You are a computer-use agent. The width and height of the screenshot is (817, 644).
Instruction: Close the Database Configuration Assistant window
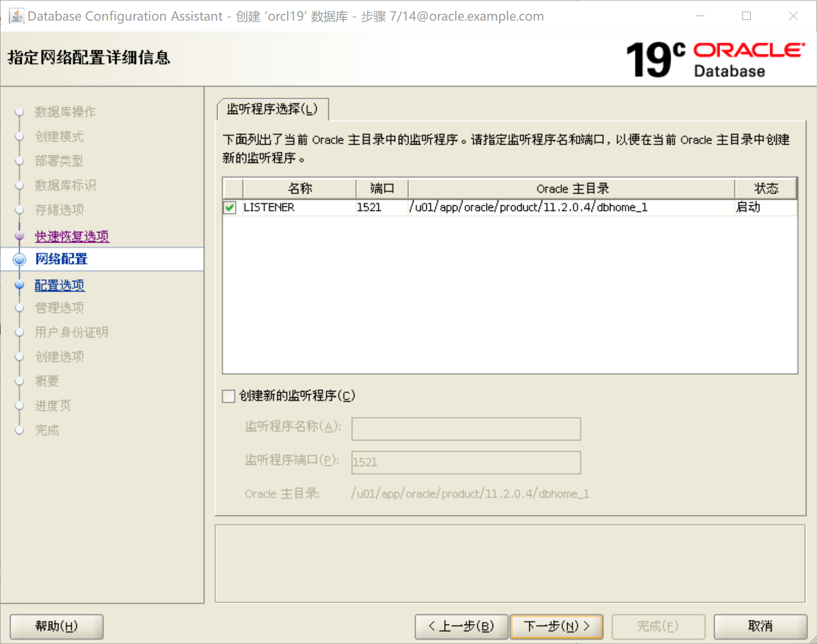(x=793, y=16)
